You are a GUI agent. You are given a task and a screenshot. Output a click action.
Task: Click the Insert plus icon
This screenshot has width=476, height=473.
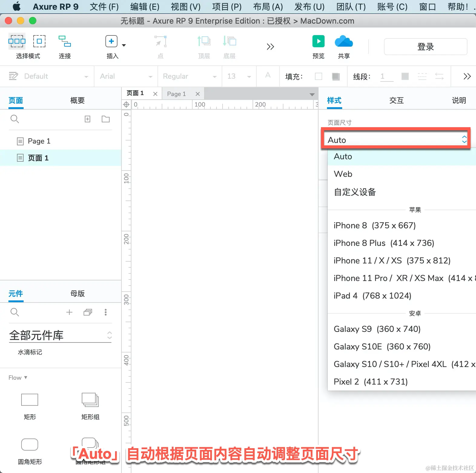[x=111, y=41]
